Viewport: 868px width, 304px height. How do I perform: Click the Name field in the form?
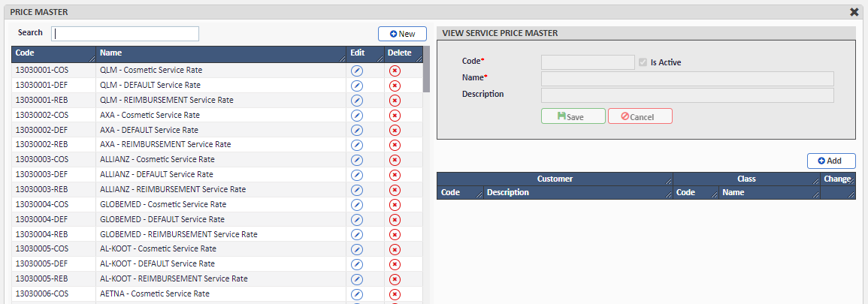pyautogui.click(x=687, y=79)
